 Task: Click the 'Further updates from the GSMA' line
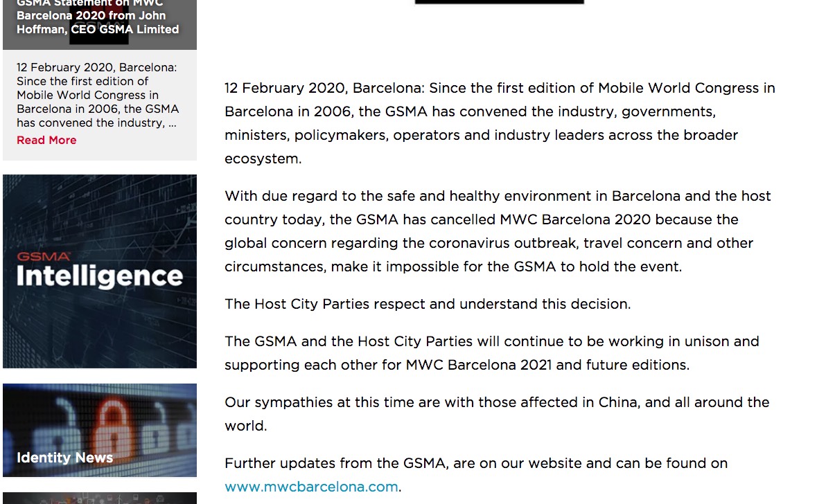[x=476, y=463]
